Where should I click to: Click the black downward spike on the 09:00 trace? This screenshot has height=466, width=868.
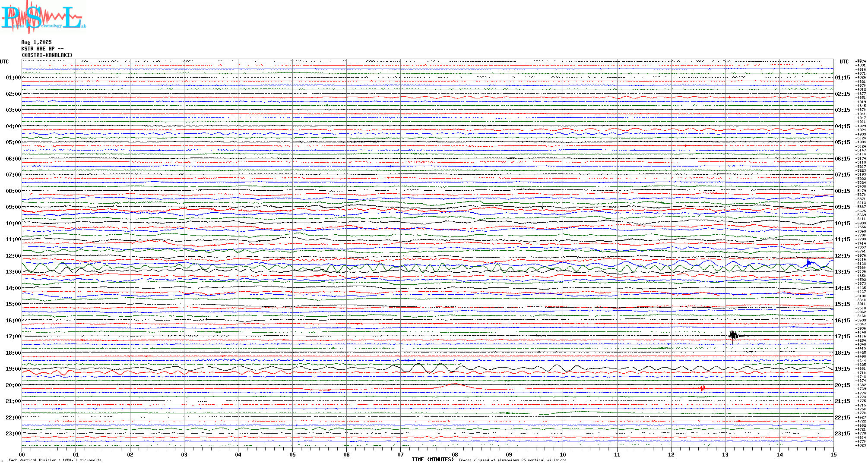pyautogui.click(x=542, y=207)
